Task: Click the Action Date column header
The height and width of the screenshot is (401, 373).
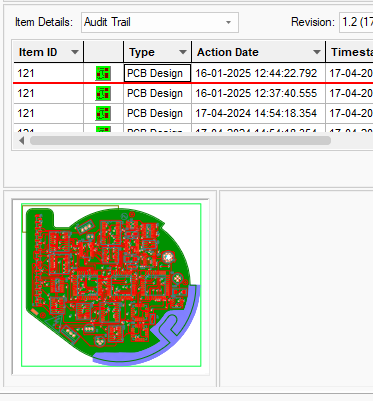Action: tap(259, 52)
